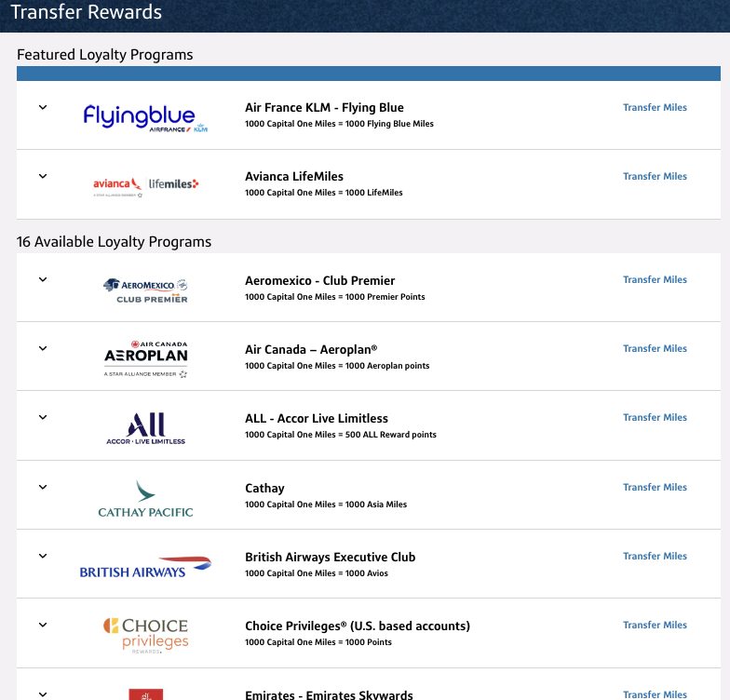Expand the Aeromexico Club Premier row
This screenshot has height=700, width=730.
coord(43,279)
